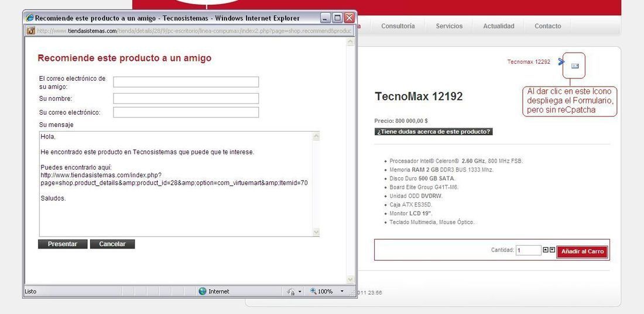The image size is (644, 314).
Task: Open the Contacto menu item
Action: pos(547,26)
